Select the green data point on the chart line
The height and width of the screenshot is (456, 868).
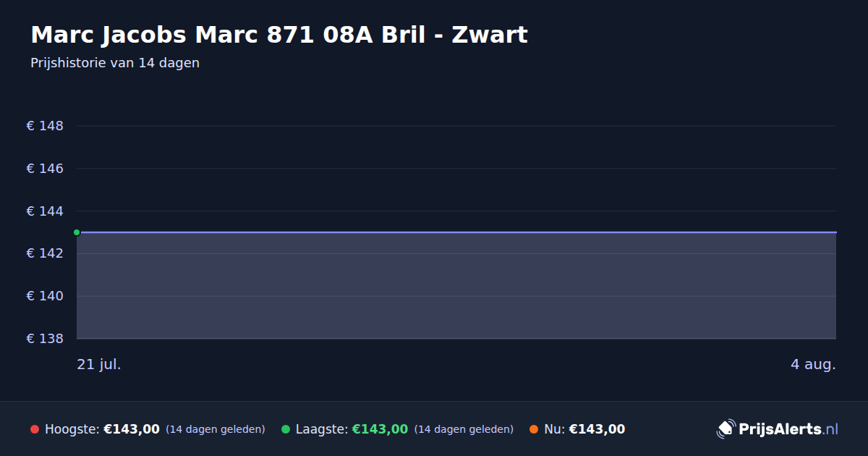click(x=77, y=232)
